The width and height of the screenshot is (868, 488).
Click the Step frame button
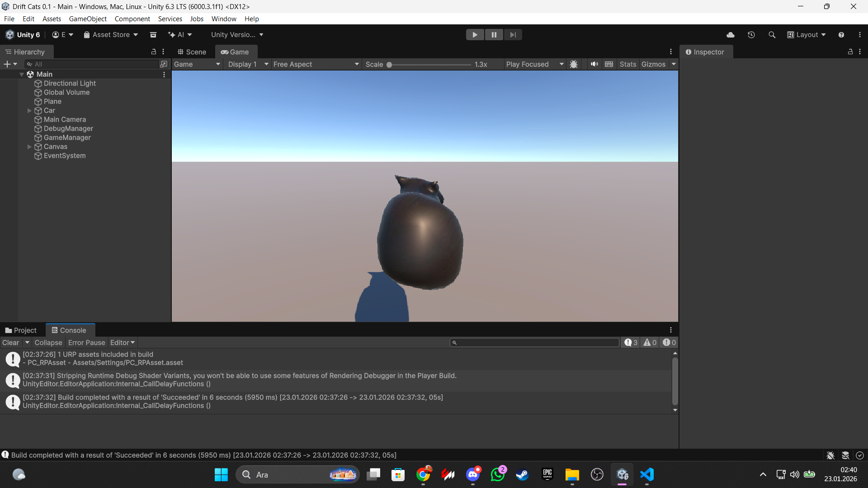coord(513,35)
